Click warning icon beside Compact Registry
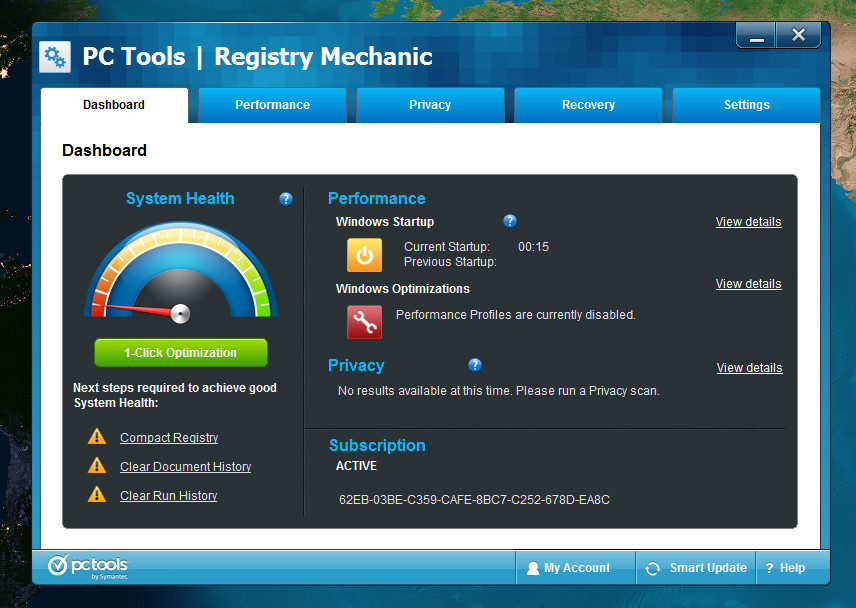Viewport: 856px width, 608px height. click(x=97, y=437)
